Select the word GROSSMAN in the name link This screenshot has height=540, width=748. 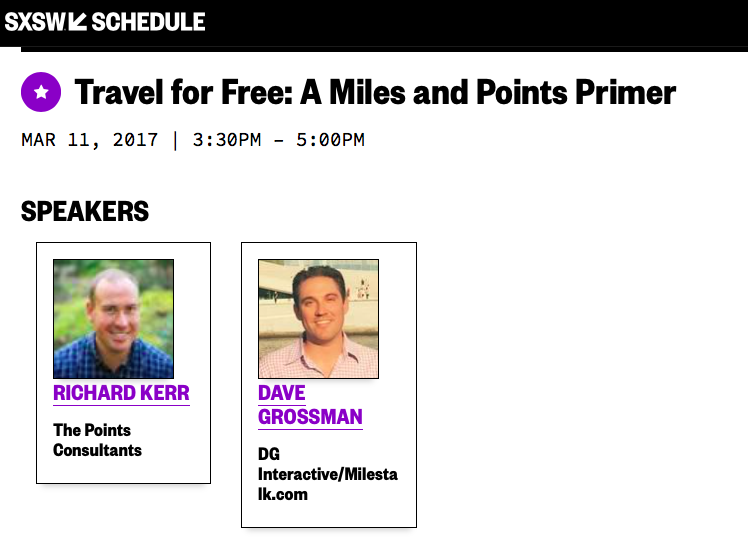point(310,417)
